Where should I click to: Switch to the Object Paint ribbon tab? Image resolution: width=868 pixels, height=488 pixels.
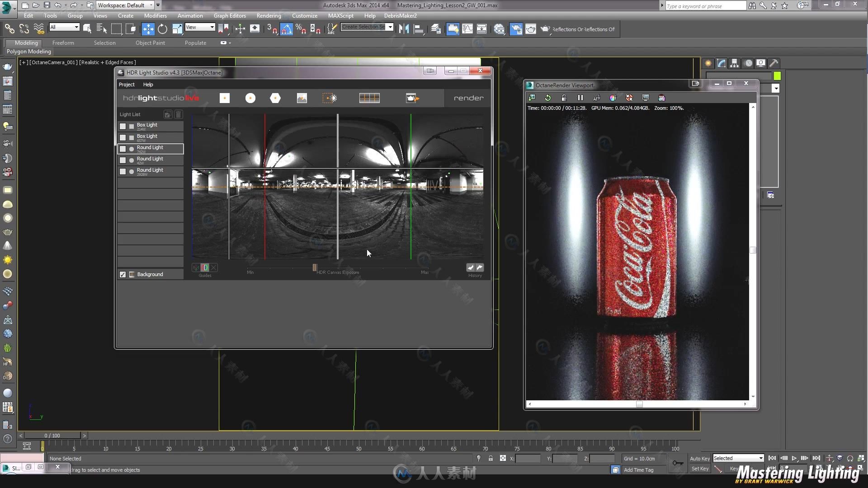coord(150,43)
